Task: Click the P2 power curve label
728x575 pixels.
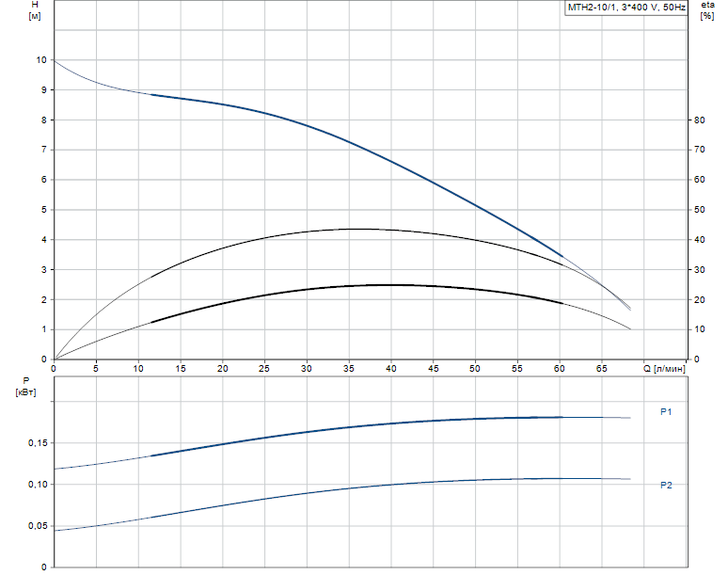Action: pyautogui.click(x=666, y=485)
